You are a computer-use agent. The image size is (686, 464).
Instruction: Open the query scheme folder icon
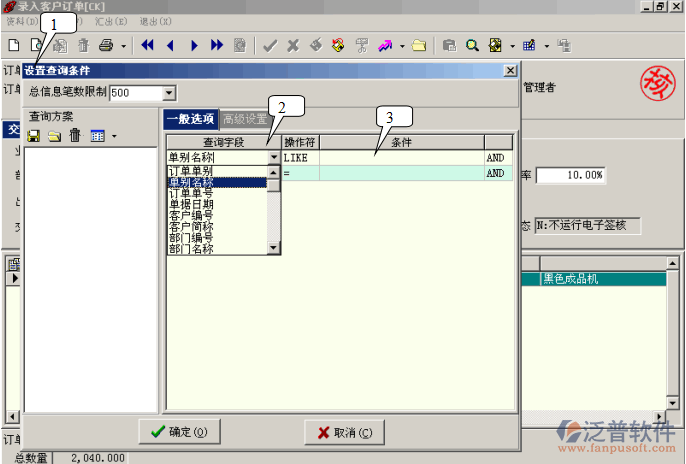click(x=54, y=135)
